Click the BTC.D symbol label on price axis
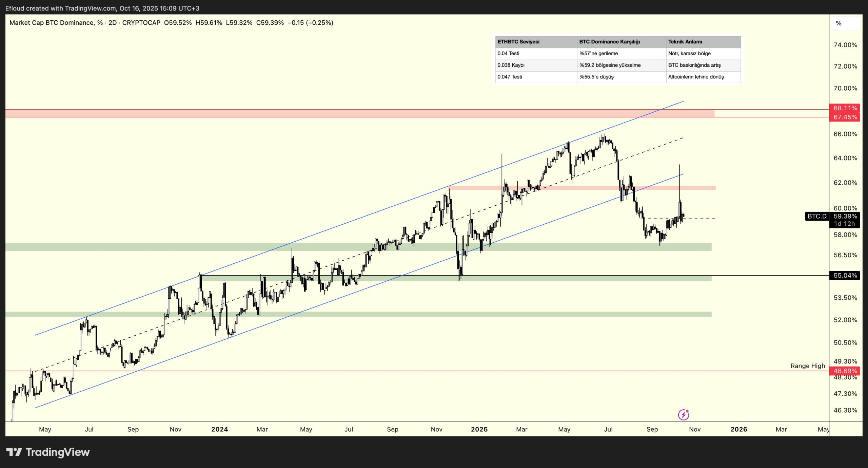This screenshot has width=868, height=468. (x=817, y=216)
